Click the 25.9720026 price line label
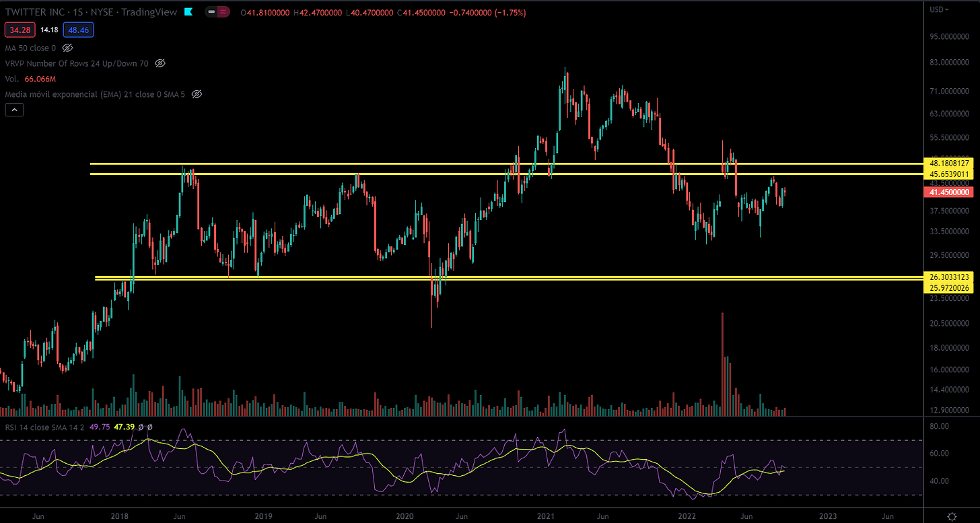Viewport: 980px width, 523px height. click(949, 287)
